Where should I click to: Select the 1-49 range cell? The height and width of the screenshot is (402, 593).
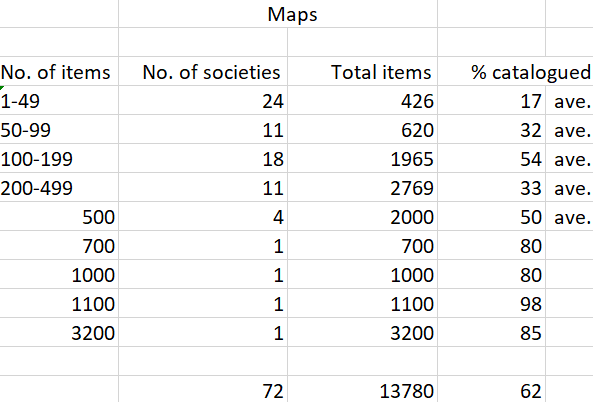(59, 101)
